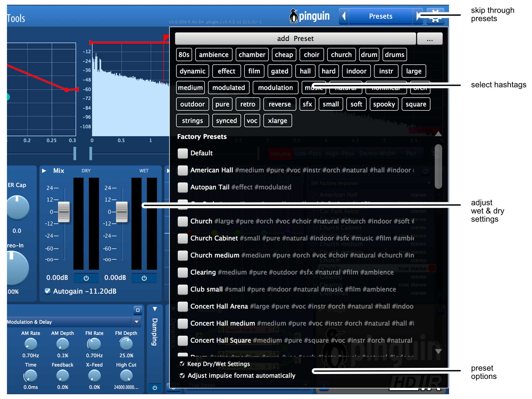Toggle Autogain checkbox
This screenshot has height=399, width=532.
pos(48,291)
